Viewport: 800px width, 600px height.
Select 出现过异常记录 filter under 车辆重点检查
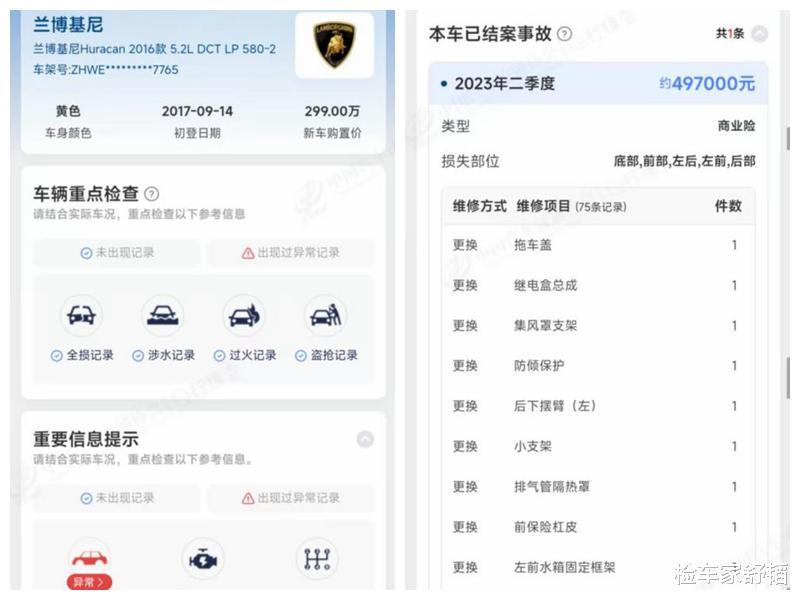point(290,253)
